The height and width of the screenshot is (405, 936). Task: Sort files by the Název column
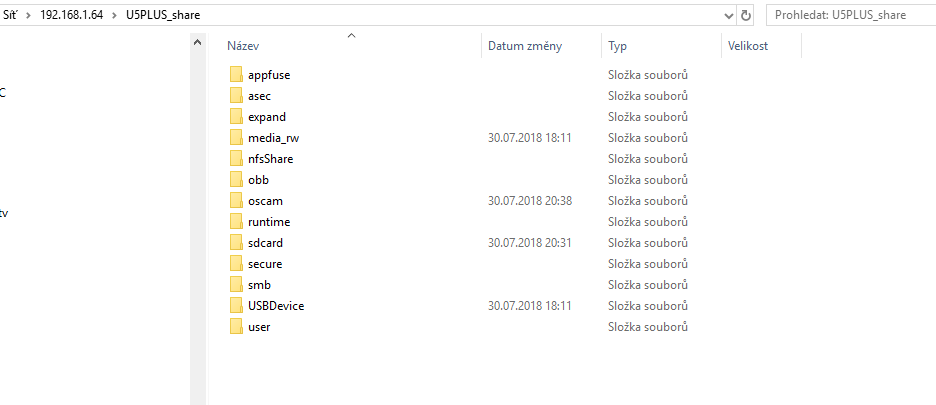tap(244, 46)
